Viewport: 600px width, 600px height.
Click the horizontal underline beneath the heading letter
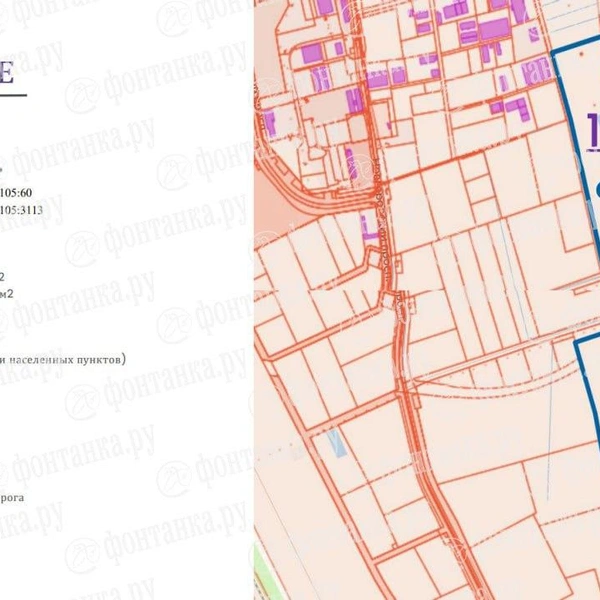12,95
